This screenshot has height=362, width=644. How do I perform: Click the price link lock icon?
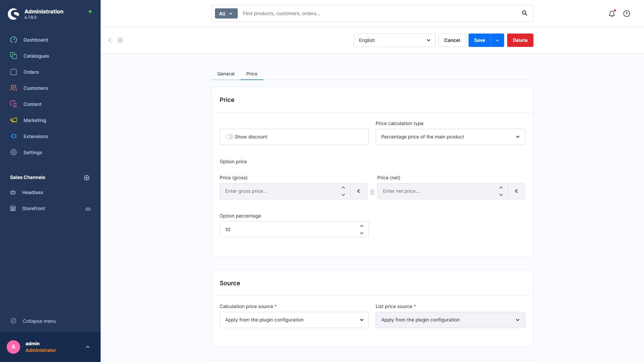pos(372,192)
